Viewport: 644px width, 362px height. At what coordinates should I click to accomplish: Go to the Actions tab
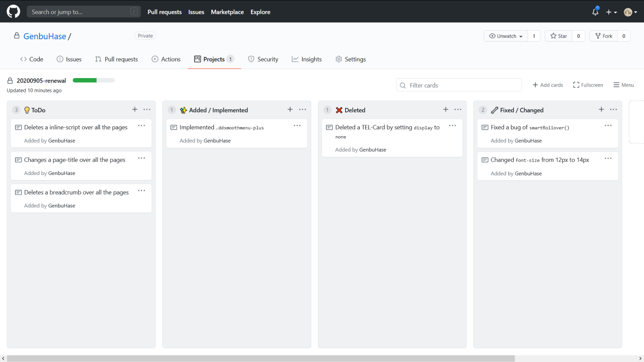click(166, 59)
